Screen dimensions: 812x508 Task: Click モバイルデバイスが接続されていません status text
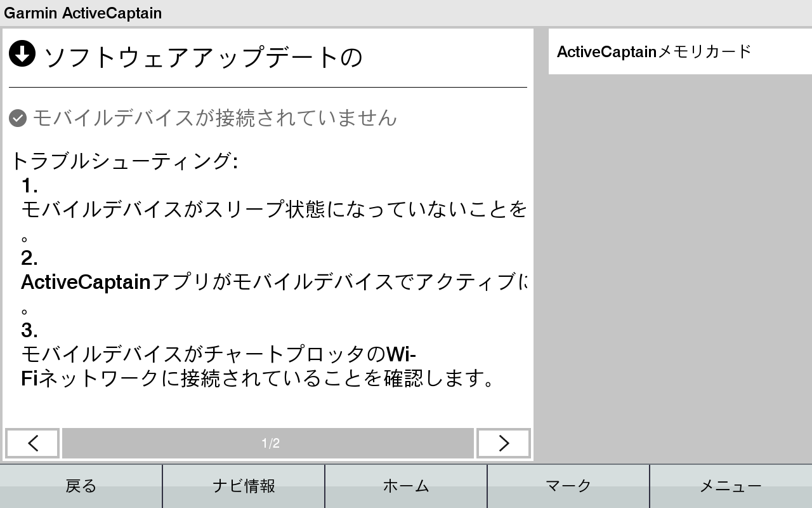point(214,118)
